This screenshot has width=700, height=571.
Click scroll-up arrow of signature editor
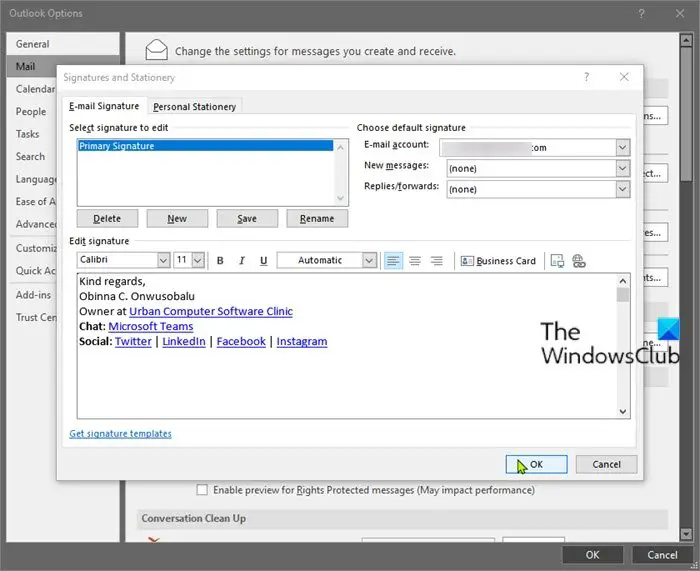(623, 281)
